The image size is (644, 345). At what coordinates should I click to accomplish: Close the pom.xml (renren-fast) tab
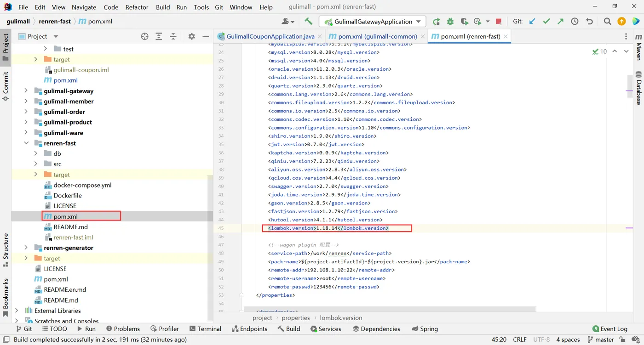506,36
